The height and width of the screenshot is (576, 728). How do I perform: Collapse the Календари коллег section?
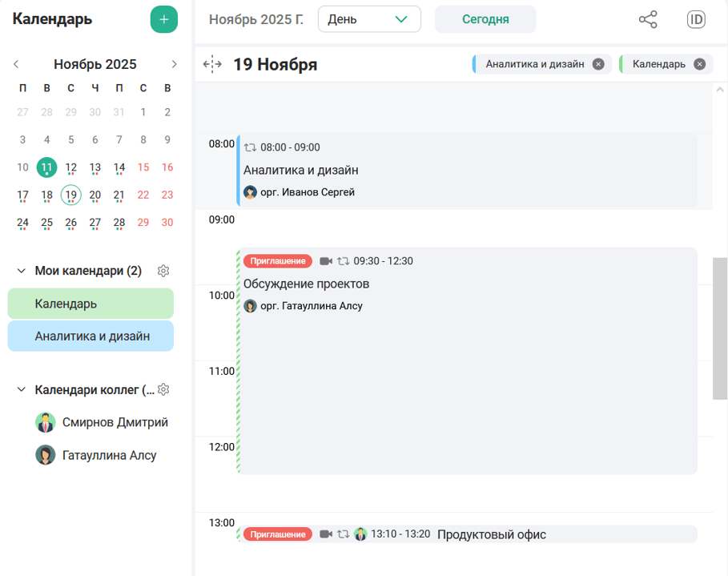pyautogui.click(x=22, y=389)
